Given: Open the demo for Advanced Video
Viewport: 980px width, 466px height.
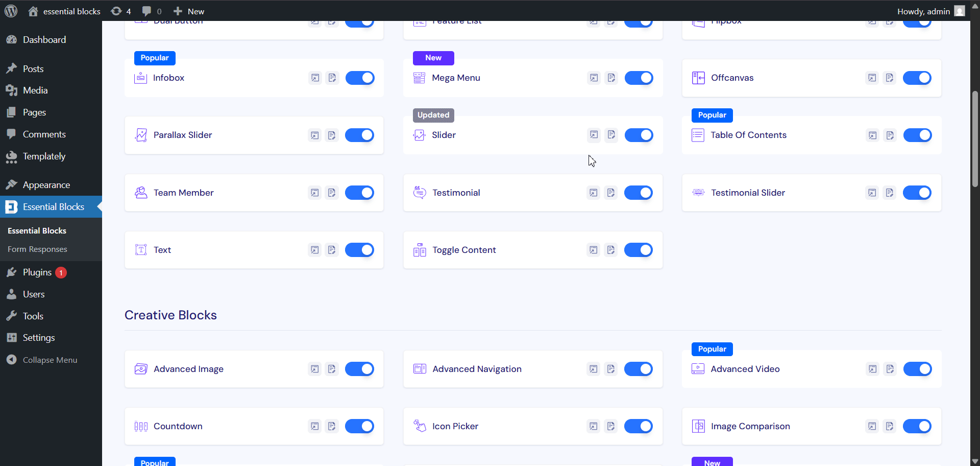Looking at the screenshot, I should (x=872, y=368).
